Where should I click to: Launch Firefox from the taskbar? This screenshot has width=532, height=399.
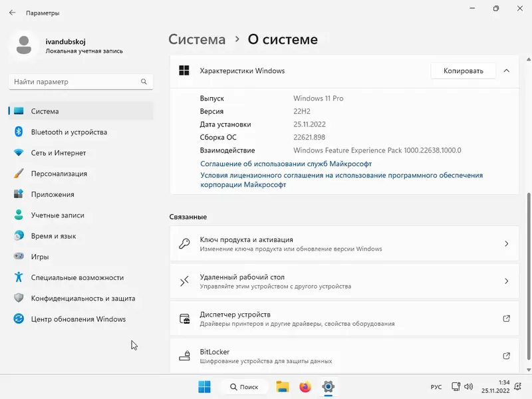pos(305,386)
